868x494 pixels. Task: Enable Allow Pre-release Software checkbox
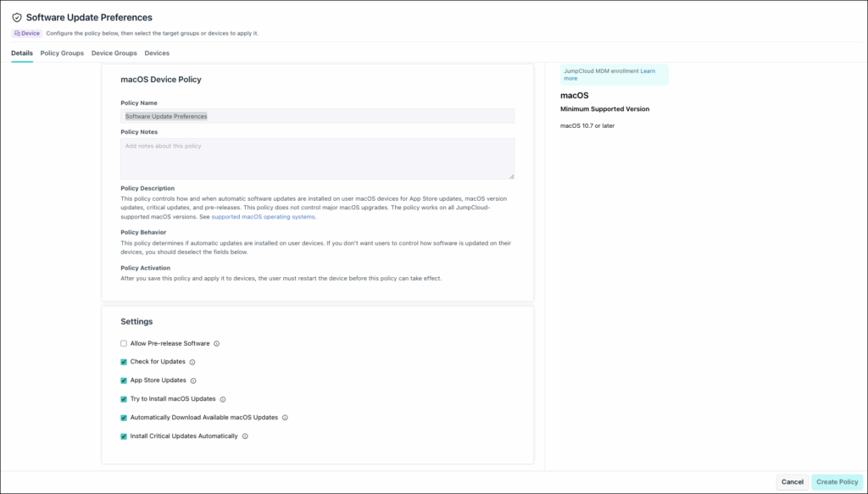(x=124, y=343)
